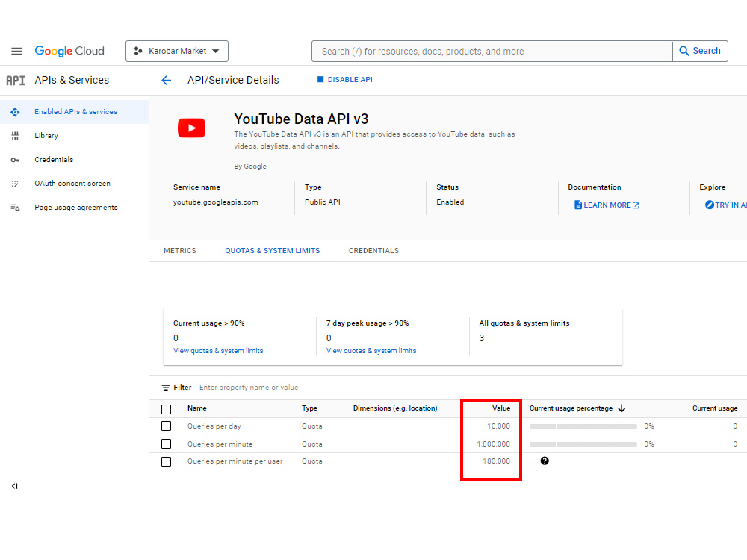Select the Library sidebar icon
Image resolution: width=747 pixels, height=560 pixels.
coord(15,135)
